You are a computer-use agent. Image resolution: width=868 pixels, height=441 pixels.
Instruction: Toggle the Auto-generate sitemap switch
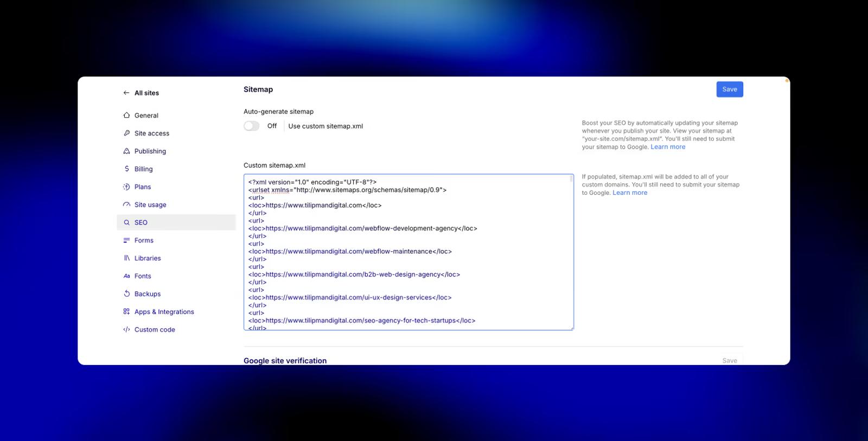tap(251, 126)
